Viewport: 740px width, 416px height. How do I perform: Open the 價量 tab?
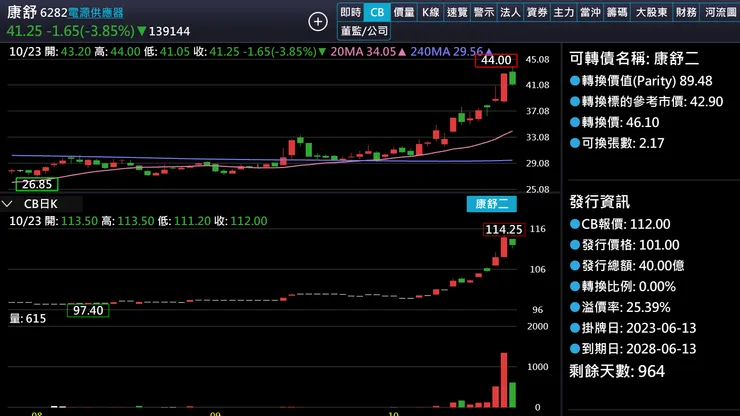coord(404,12)
